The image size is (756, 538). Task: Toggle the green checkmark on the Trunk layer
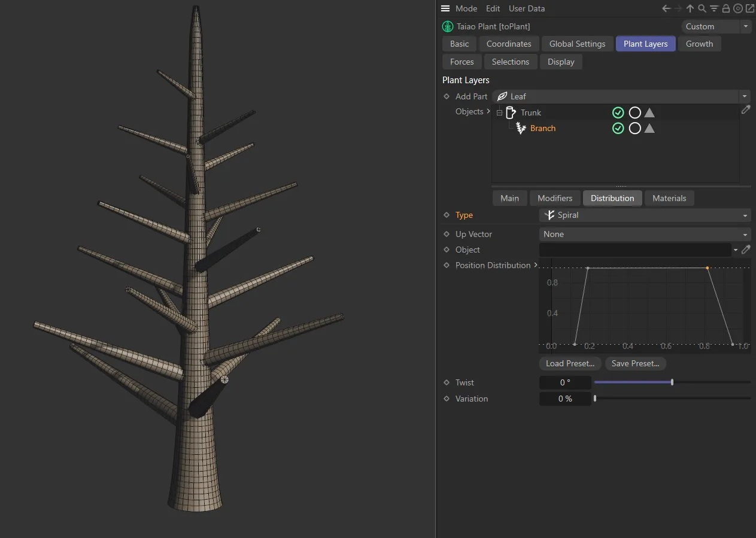(x=618, y=113)
